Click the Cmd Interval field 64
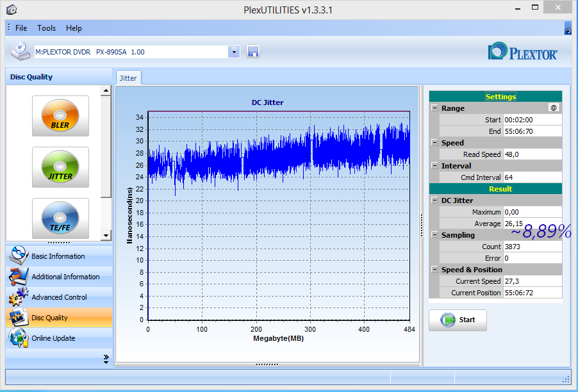 [533, 177]
